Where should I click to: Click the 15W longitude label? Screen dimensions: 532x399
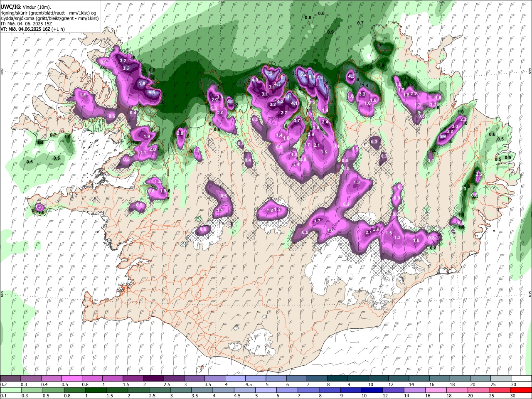[441, 2]
